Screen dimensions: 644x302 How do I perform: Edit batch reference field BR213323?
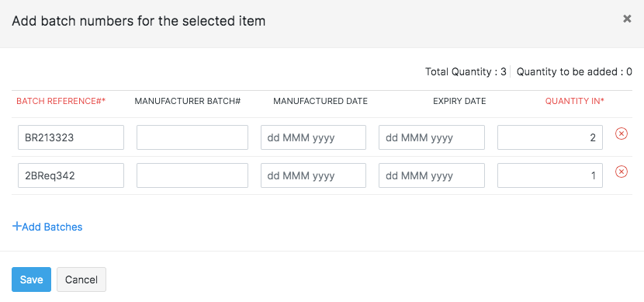coord(71,137)
